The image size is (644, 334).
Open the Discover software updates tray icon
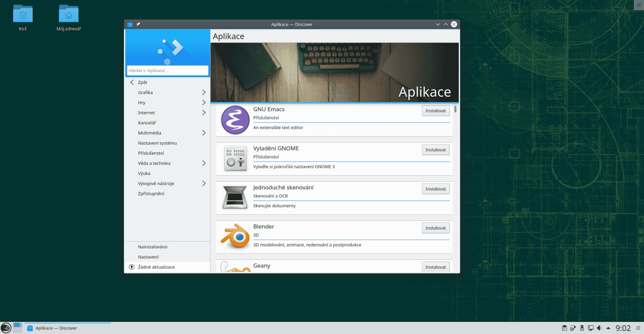[x=573, y=328]
